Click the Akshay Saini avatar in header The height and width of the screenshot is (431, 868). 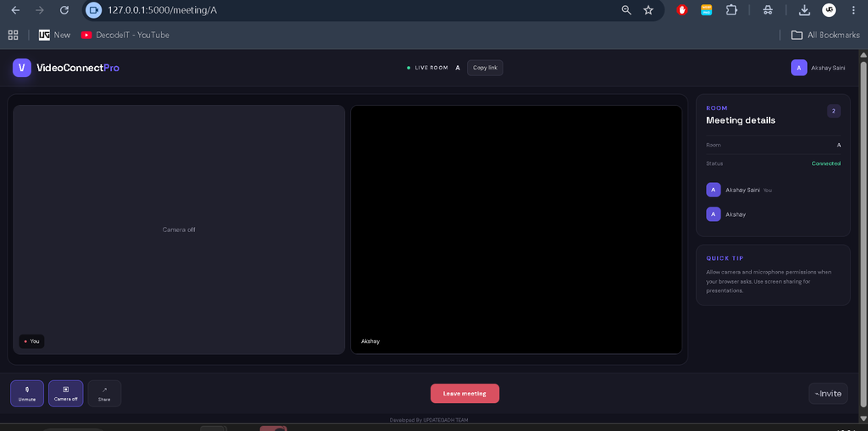pyautogui.click(x=798, y=68)
